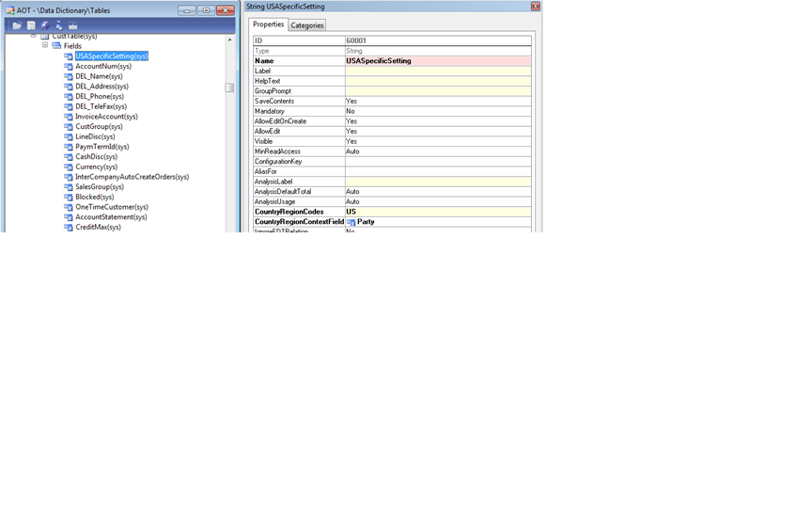812x508 pixels.
Task: Click the AOT window title bar icon
Action: (10, 9)
